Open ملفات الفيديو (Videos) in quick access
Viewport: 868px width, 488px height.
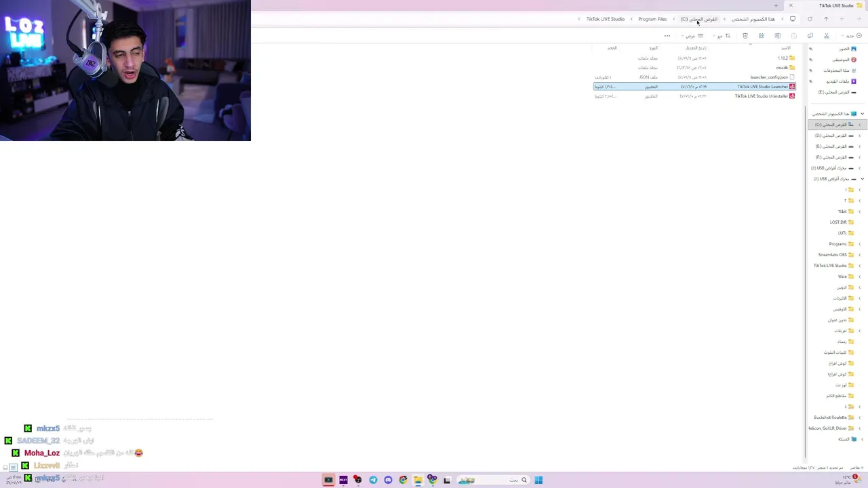pyautogui.click(x=842, y=81)
